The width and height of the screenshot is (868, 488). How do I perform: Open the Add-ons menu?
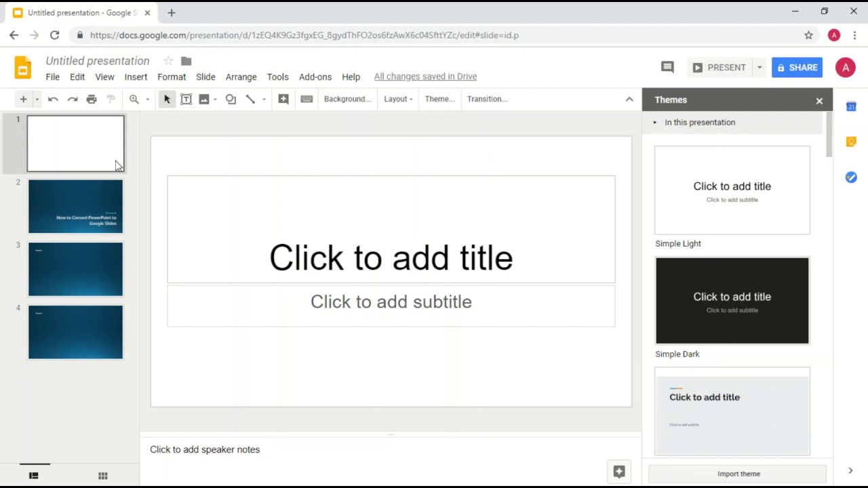pos(315,77)
